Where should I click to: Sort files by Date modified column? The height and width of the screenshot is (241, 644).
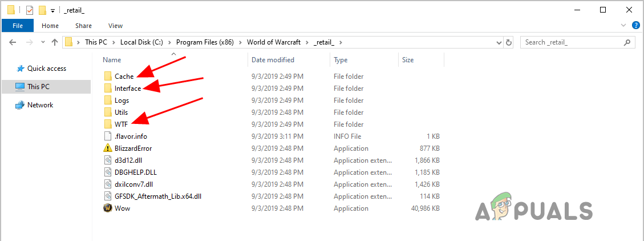(273, 59)
